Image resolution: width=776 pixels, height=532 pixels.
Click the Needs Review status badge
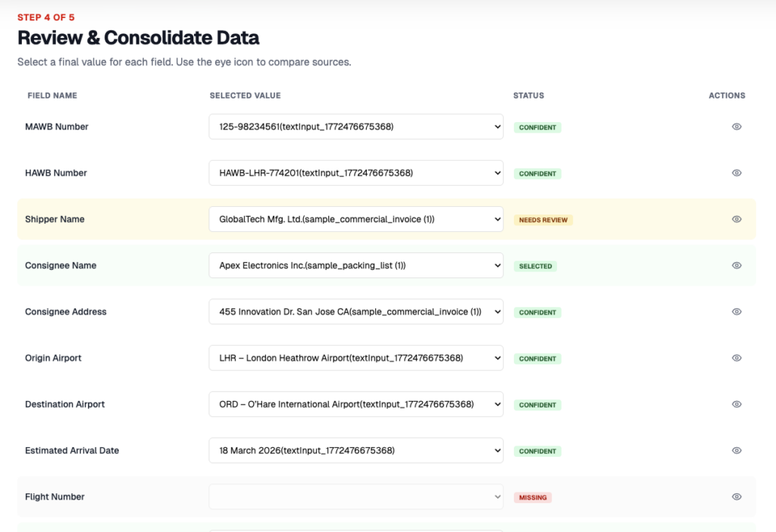click(543, 220)
